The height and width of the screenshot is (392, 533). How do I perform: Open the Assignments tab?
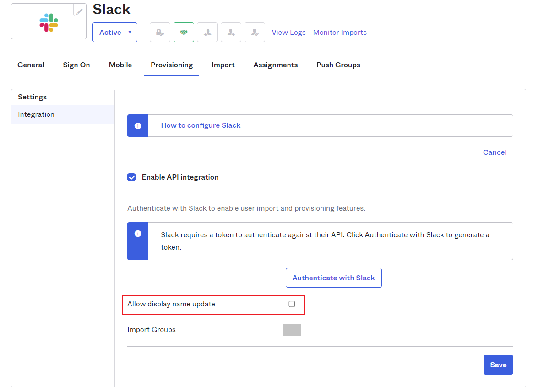(276, 65)
